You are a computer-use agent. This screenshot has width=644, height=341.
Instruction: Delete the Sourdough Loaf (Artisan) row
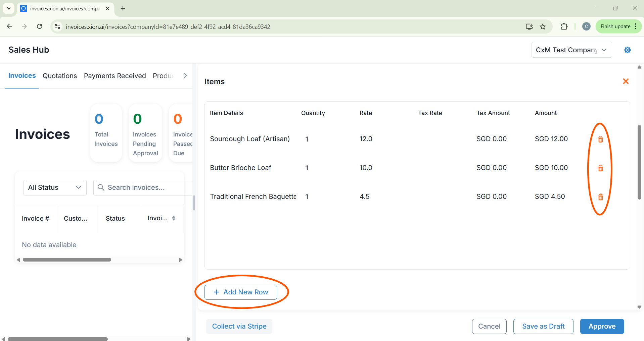(x=600, y=139)
